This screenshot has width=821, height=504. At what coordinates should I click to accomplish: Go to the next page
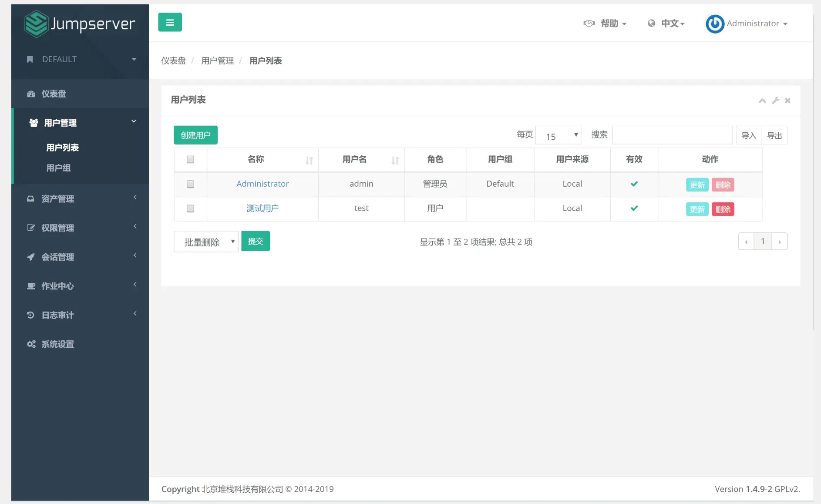pos(779,242)
